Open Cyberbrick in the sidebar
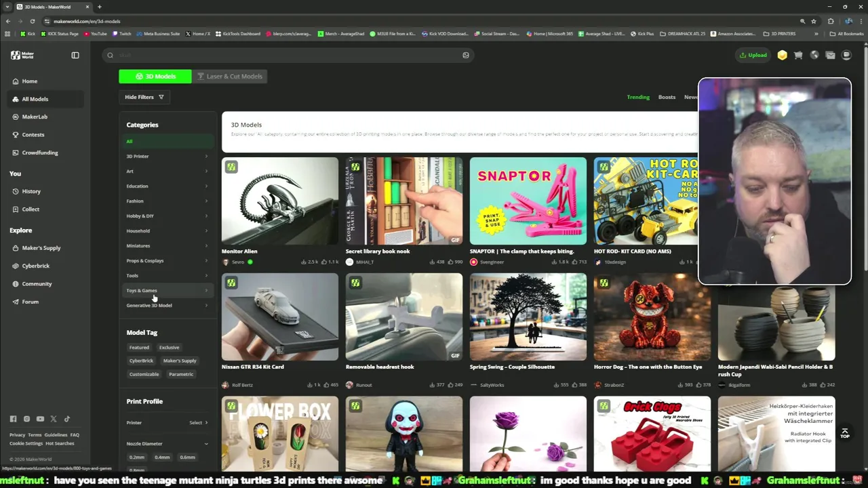 (45, 266)
